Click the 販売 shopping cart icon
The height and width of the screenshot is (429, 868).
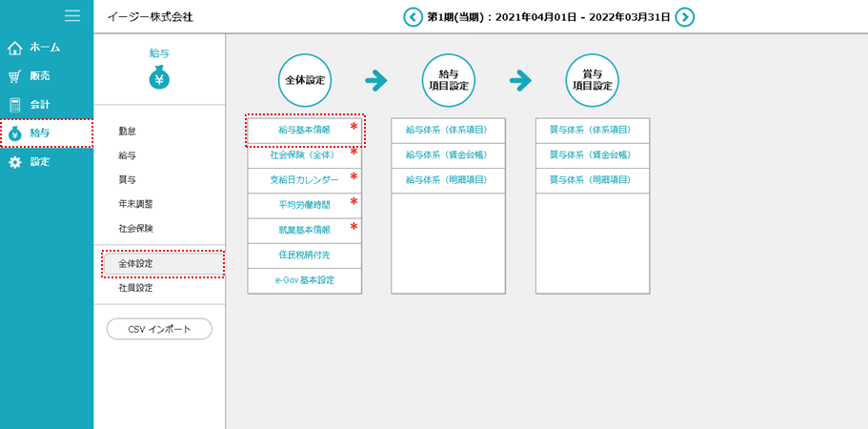[x=14, y=76]
